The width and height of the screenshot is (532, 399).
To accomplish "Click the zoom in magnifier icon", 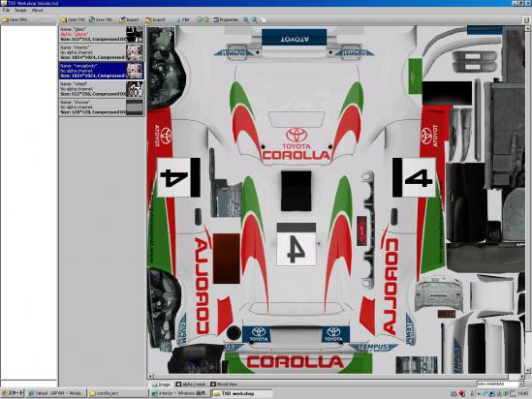I will tap(245, 20).
